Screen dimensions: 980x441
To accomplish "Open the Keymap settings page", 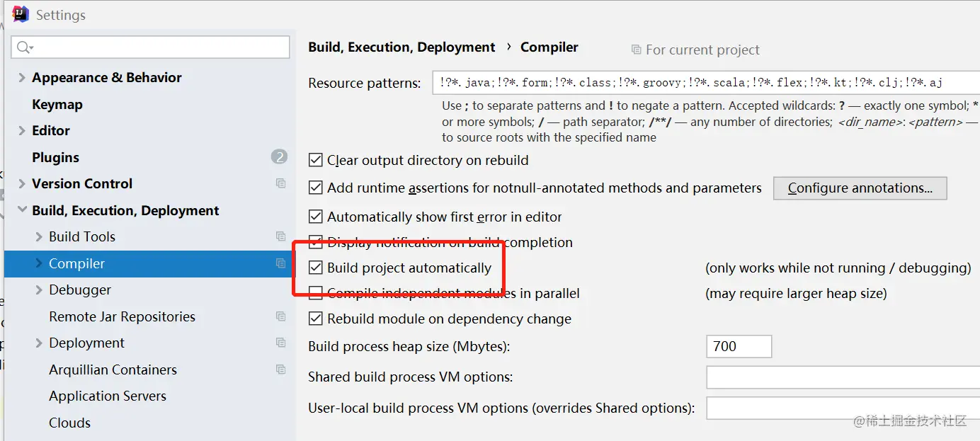I will coord(57,104).
